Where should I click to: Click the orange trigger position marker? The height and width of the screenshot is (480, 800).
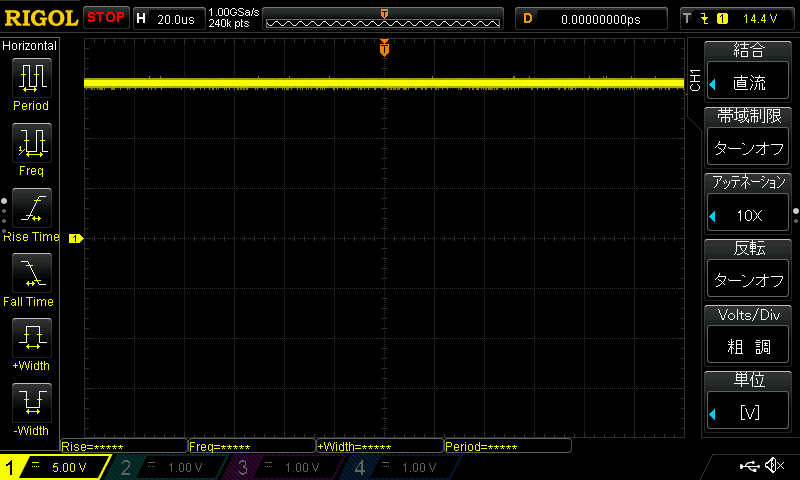tap(384, 48)
